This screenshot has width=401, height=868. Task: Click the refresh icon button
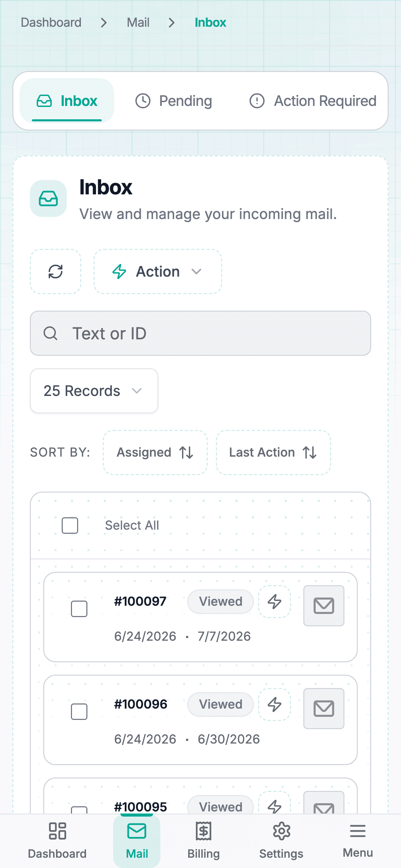pos(56,272)
